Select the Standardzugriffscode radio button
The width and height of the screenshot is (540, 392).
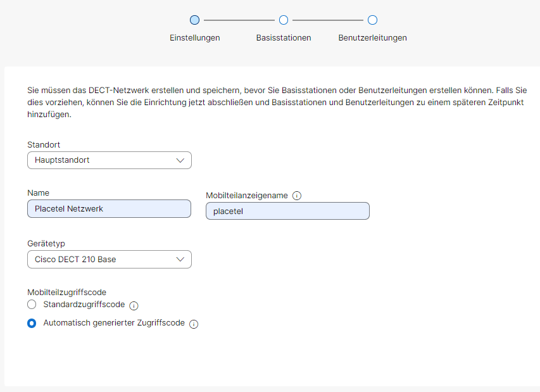[x=32, y=305]
